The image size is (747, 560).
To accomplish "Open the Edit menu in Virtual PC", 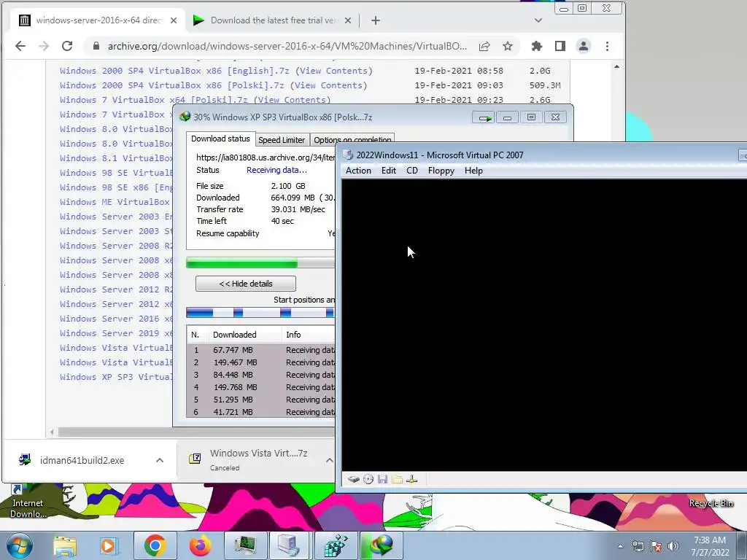I will (389, 171).
